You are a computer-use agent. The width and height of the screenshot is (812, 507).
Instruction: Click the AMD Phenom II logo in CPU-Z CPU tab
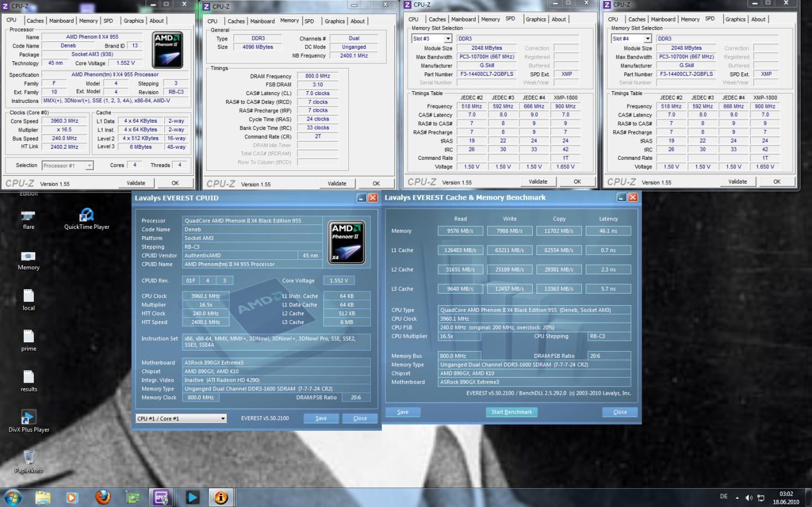pyautogui.click(x=167, y=50)
